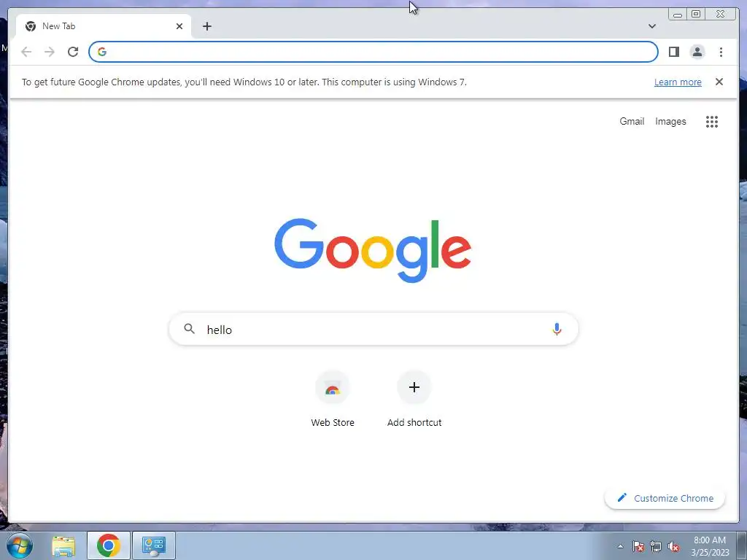Screen dimensions: 747x560
Task: Show hidden system tray icons
Action: [620, 546]
